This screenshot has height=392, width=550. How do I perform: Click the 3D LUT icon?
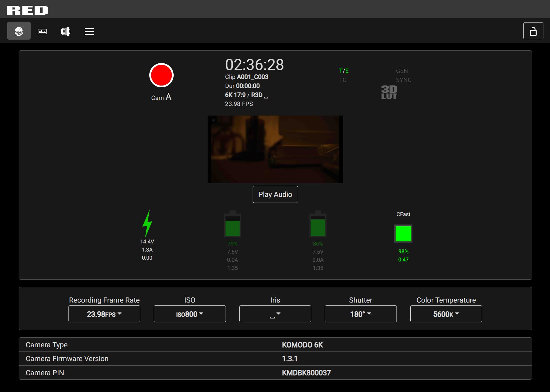(x=389, y=92)
